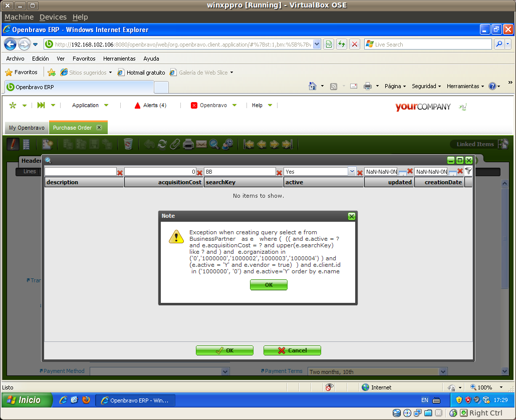Expand the dropdown arrow beside the asterisk icon

[25, 106]
